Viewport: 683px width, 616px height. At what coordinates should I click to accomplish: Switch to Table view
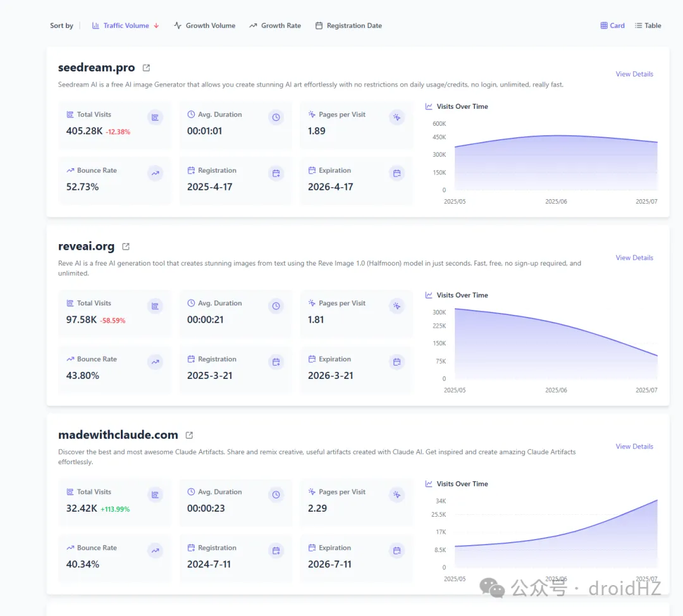click(x=648, y=25)
